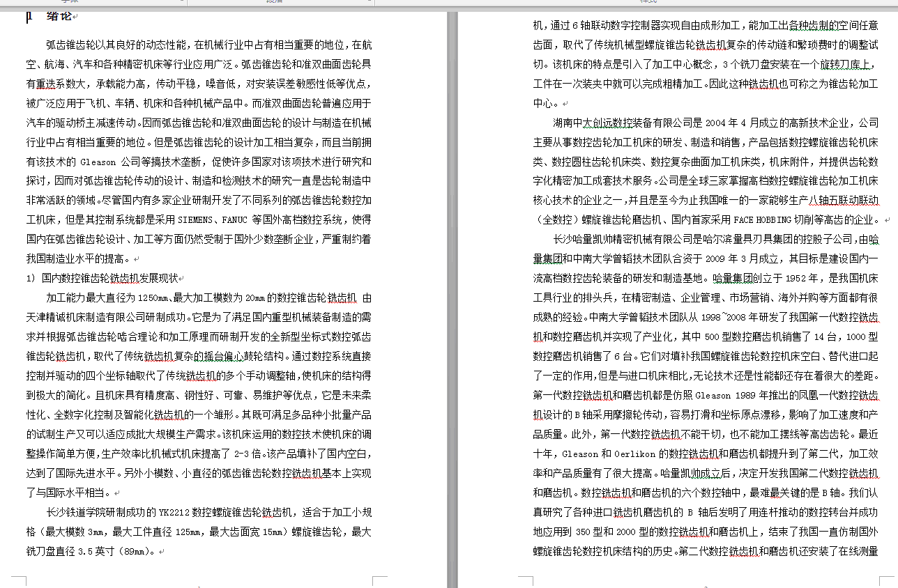Screen dimensions: 898x588
Task: Click the company name "长沙哈量凯帅精密机械有限公司"
Action: tap(623, 239)
